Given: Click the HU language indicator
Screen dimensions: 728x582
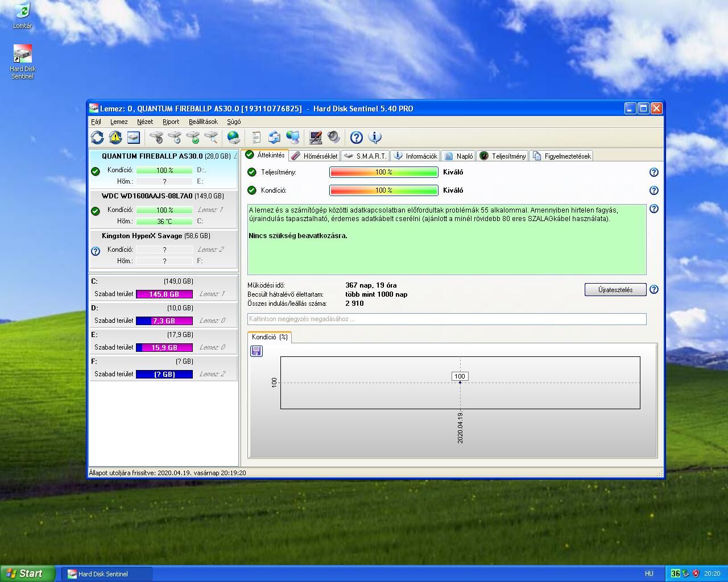Looking at the screenshot, I should [649, 574].
